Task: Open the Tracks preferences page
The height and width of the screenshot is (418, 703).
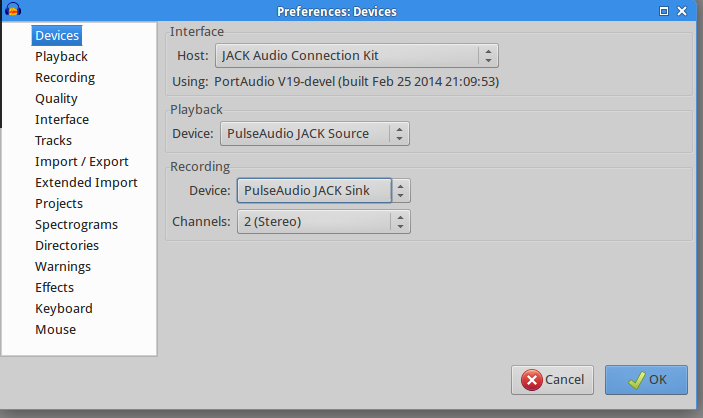Action: coord(53,141)
